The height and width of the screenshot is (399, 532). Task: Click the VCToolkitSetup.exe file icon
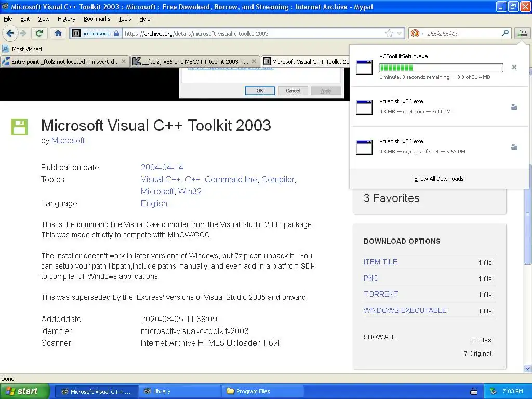[x=364, y=67]
